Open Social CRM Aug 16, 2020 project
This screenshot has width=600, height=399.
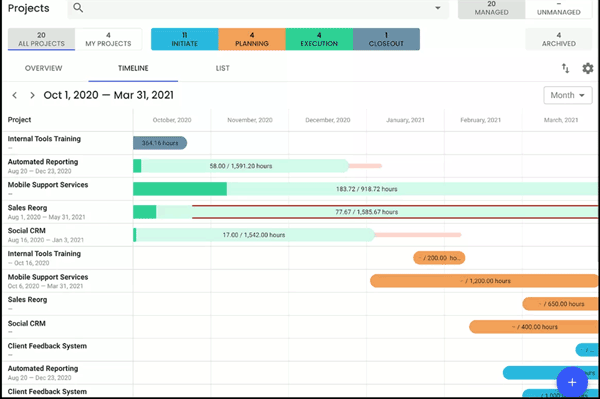click(46, 235)
